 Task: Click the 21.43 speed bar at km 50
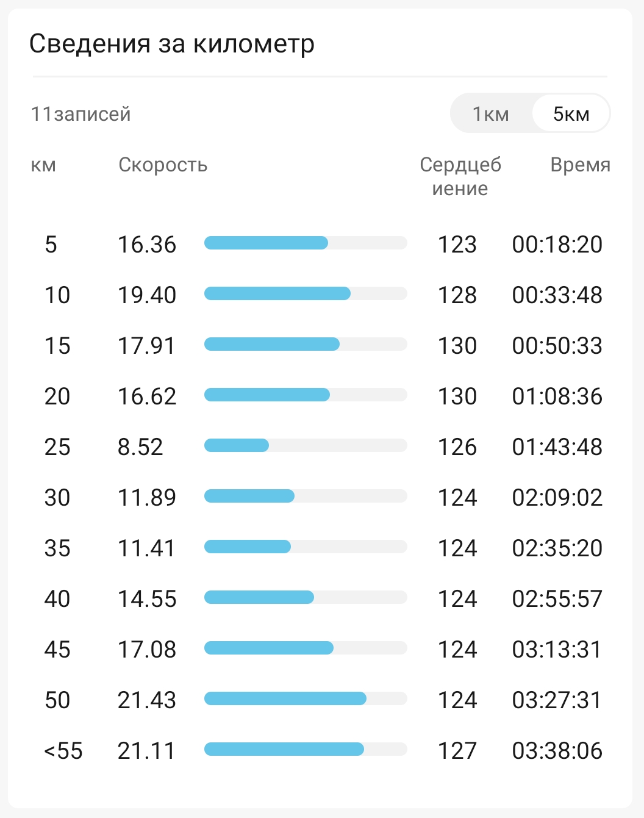click(306, 698)
